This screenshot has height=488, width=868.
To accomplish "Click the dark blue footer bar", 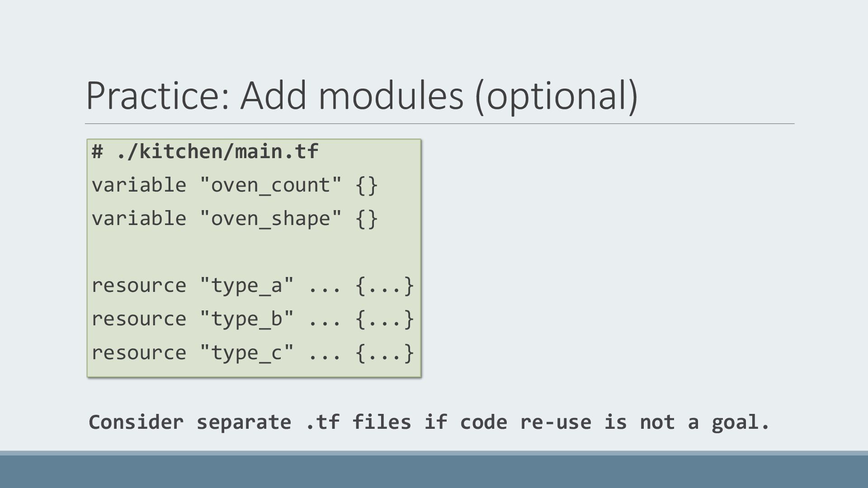I will pyautogui.click(x=434, y=471).
